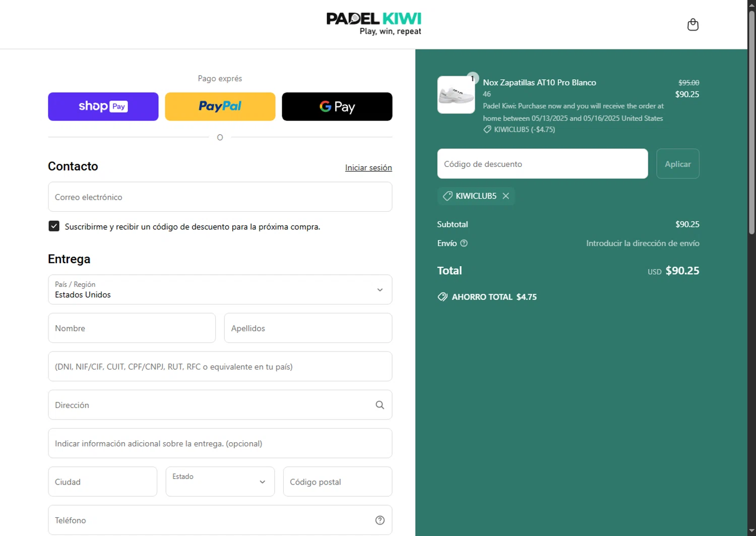
Task: Click the crossed-out $95.00 price
Action: click(689, 83)
